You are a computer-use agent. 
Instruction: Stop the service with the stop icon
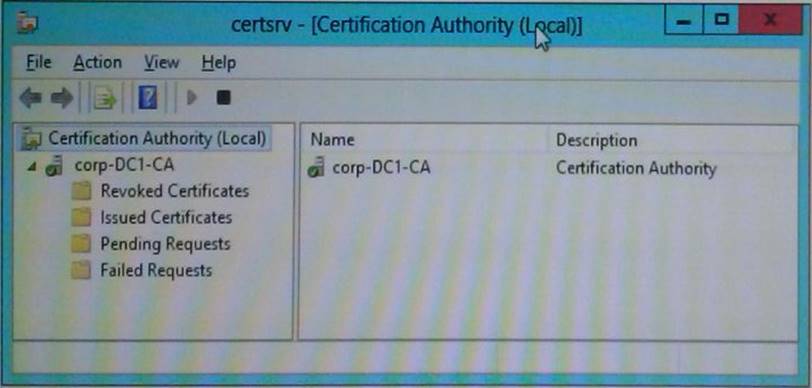[223, 97]
